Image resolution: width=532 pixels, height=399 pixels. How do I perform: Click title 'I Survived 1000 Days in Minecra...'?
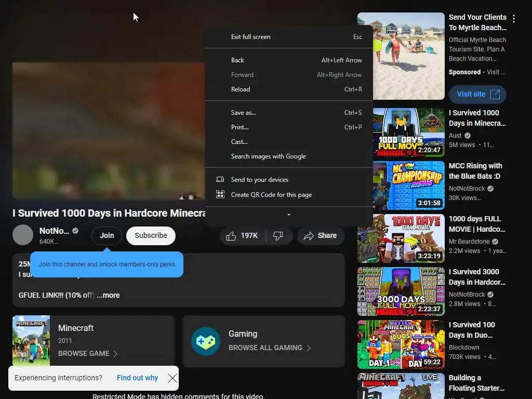477,118
